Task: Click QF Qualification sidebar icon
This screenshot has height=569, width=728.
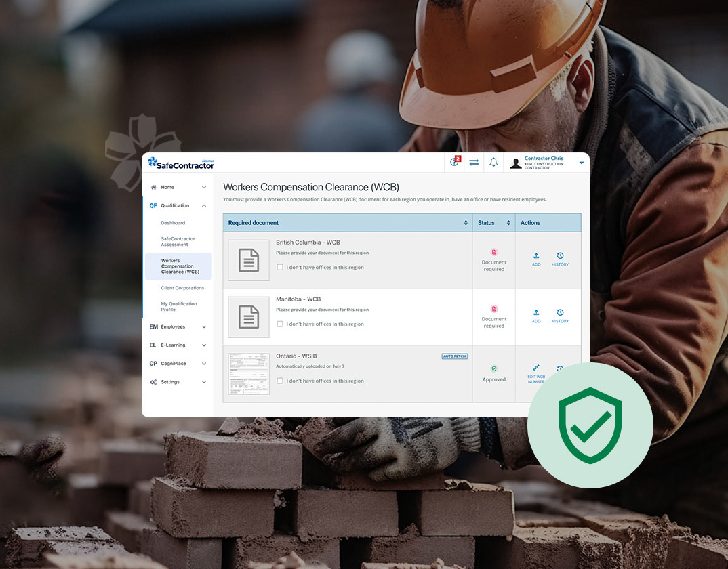Action: pos(153,206)
